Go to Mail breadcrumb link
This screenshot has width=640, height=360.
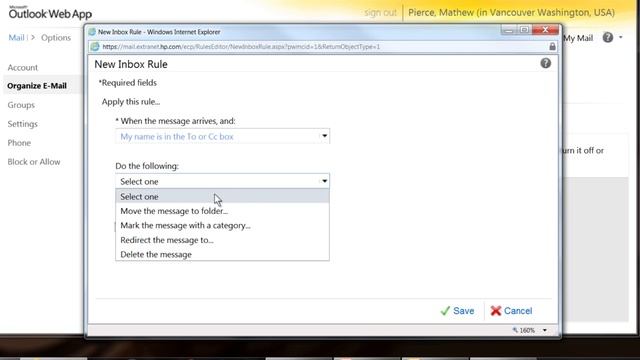click(16, 38)
